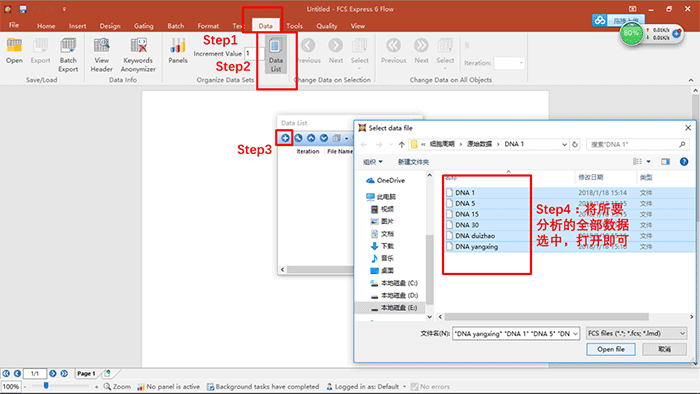Viewport: 700px width, 394px height.
Task: Go to the next page arrow
Action: tap(53, 373)
